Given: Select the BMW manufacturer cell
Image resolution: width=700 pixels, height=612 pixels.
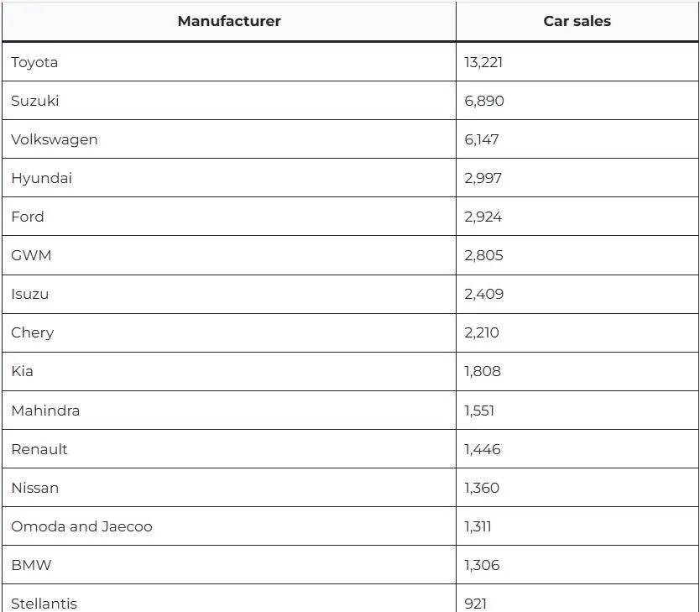Looking at the screenshot, I should (x=31, y=565).
